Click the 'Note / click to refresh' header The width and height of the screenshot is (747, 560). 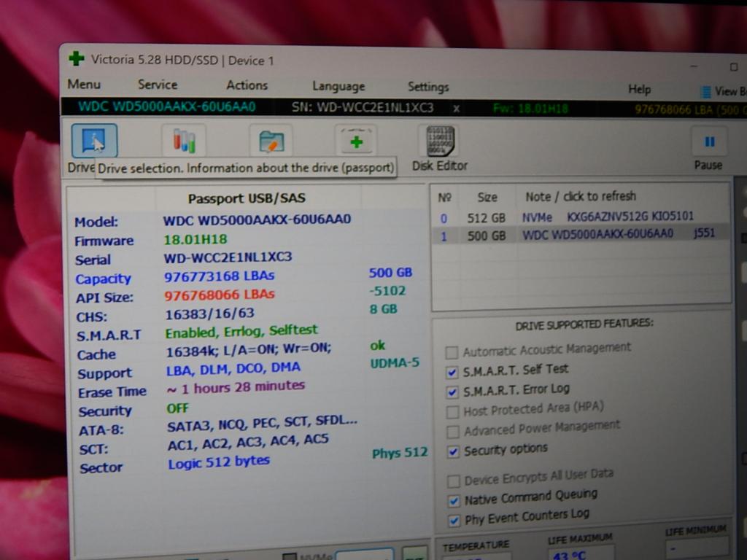pyautogui.click(x=580, y=196)
